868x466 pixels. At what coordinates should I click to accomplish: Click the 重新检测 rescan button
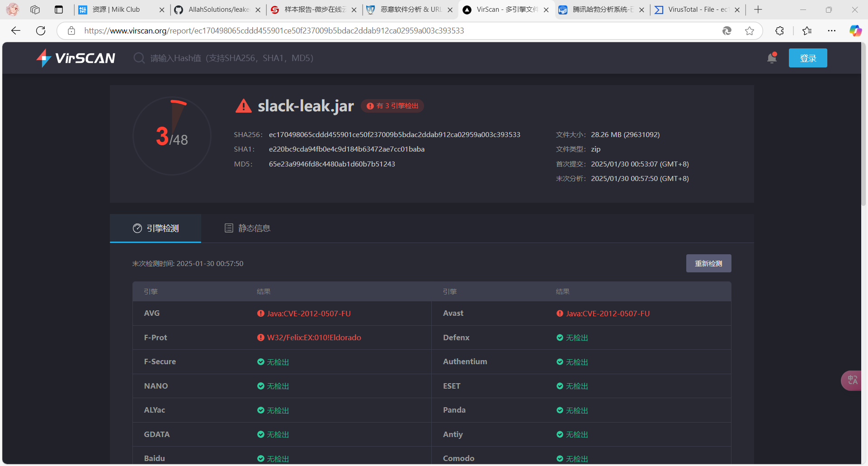(708, 263)
